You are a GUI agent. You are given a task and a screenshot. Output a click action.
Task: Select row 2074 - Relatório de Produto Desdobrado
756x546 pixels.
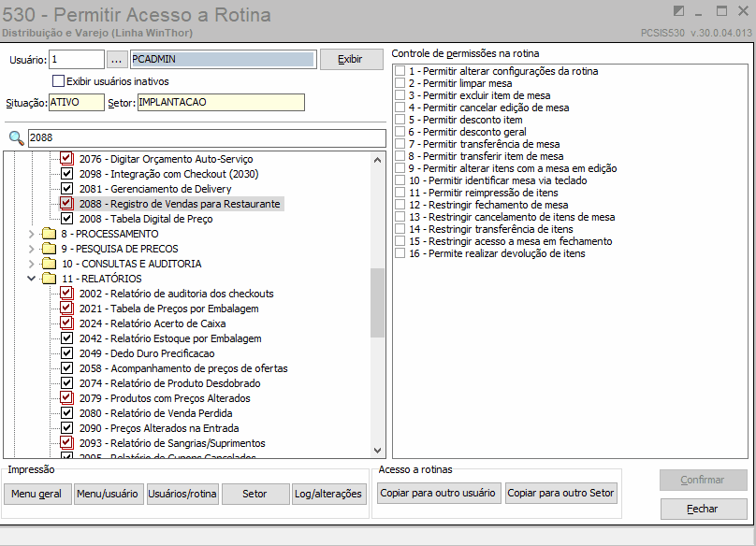pyautogui.click(x=169, y=383)
